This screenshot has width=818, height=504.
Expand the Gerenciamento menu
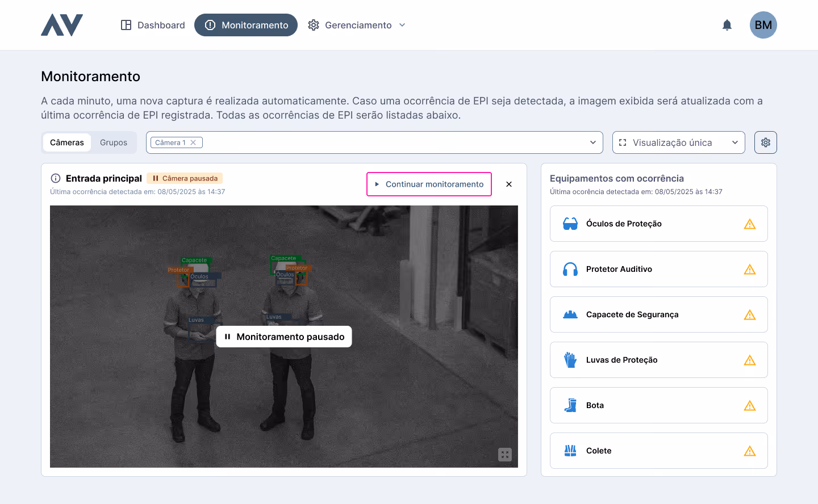pyautogui.click(x=357, y=25)
